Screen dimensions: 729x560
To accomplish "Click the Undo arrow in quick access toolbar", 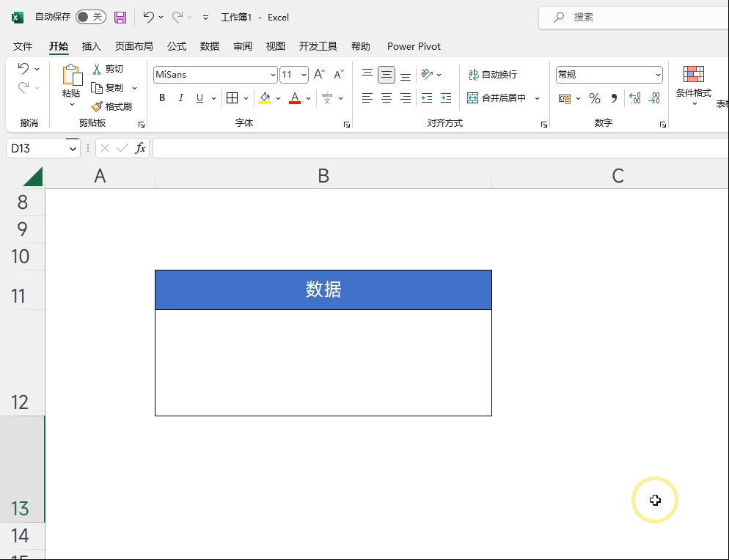I will click(149, 17).
